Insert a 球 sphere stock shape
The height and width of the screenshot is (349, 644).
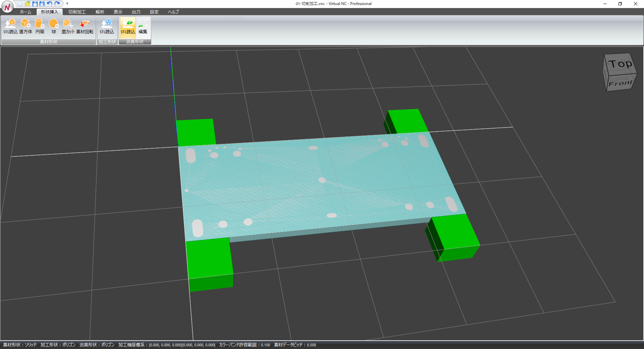[x=54, y=26]
